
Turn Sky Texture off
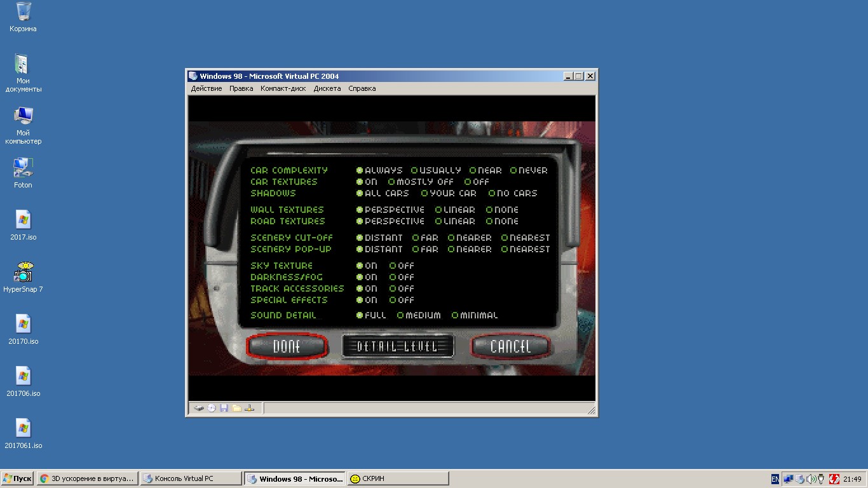(402, 266)
